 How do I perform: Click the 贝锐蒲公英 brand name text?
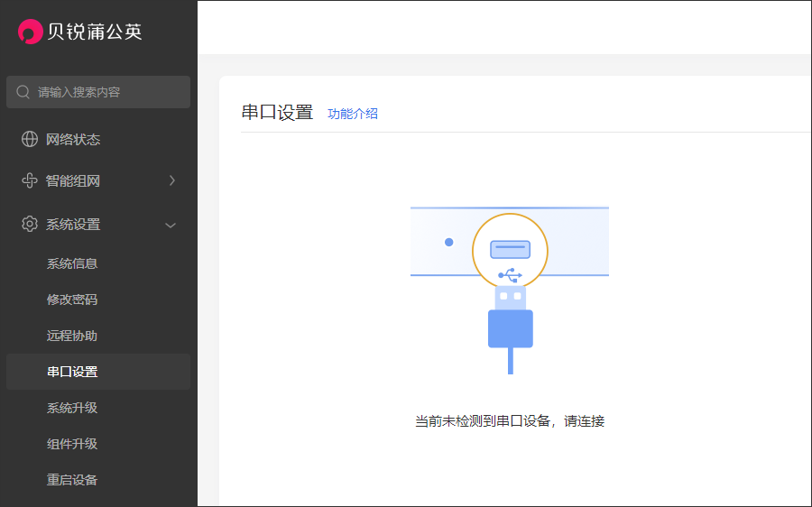click(95, 32)
